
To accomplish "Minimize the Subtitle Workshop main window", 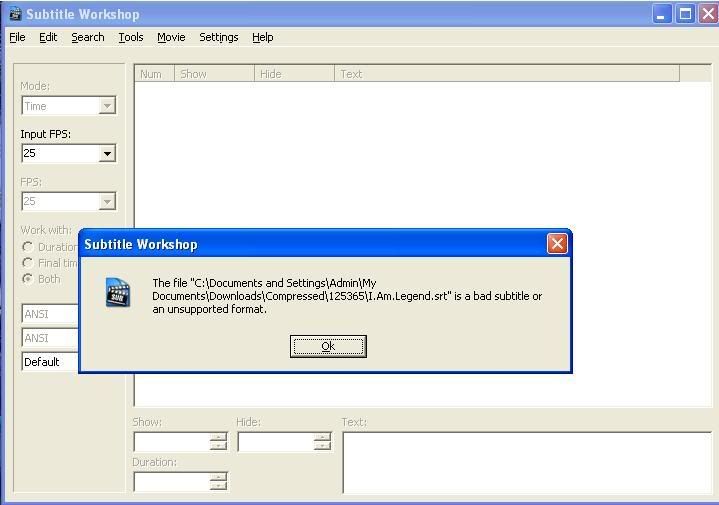I will tap(661, 14).
